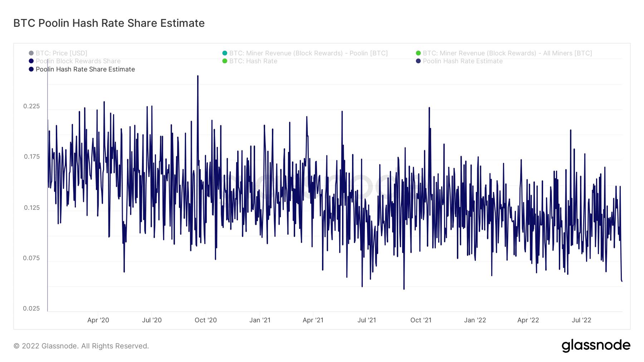644x362 pixels.
Task: Click dot beside Poolin Hash Rate Estimate
Action: (418, 61)
